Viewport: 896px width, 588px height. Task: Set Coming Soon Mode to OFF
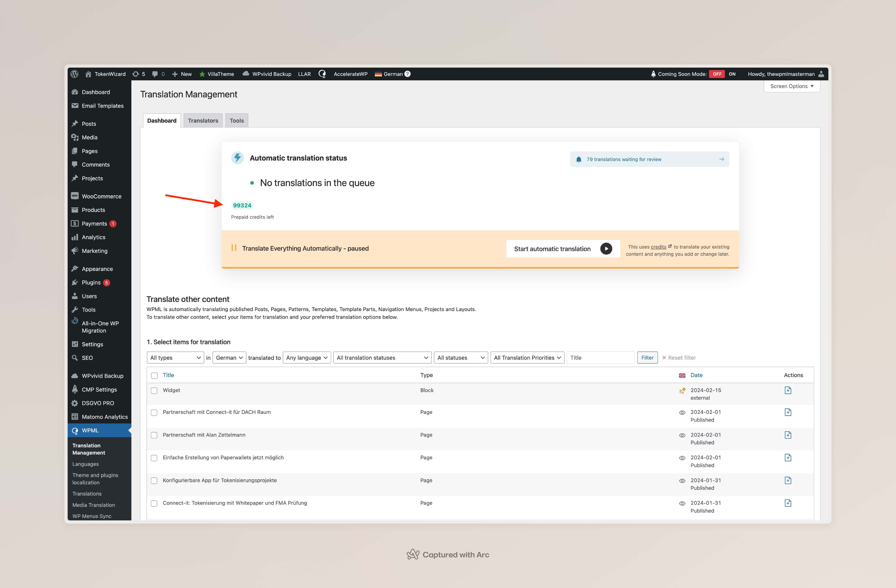coord(717,74)
